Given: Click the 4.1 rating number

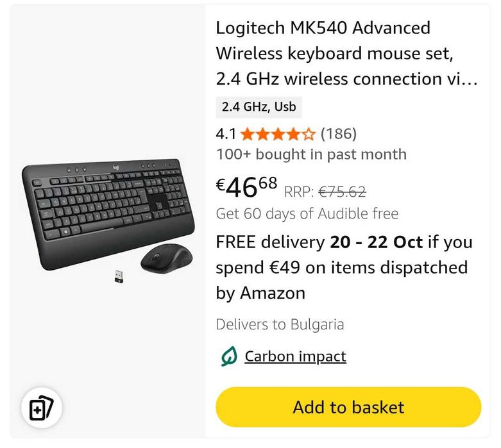Looking at the screenshot, I should 226,134.
